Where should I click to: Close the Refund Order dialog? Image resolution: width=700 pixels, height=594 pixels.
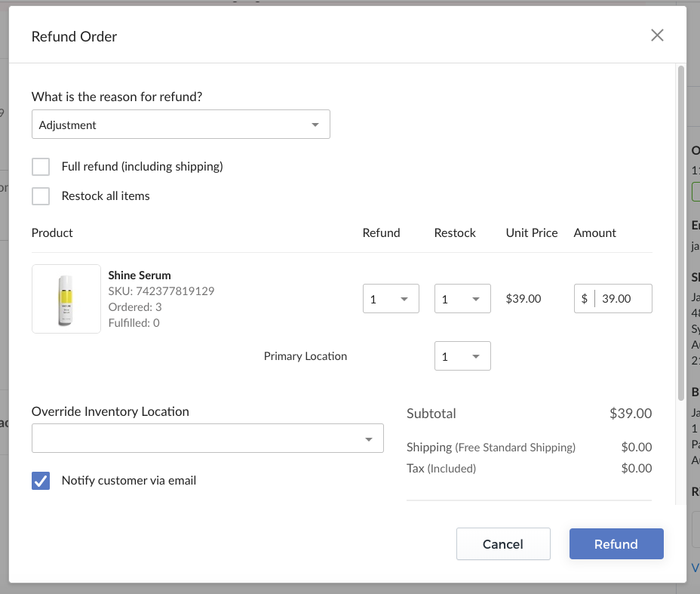[x=657, y=35]
